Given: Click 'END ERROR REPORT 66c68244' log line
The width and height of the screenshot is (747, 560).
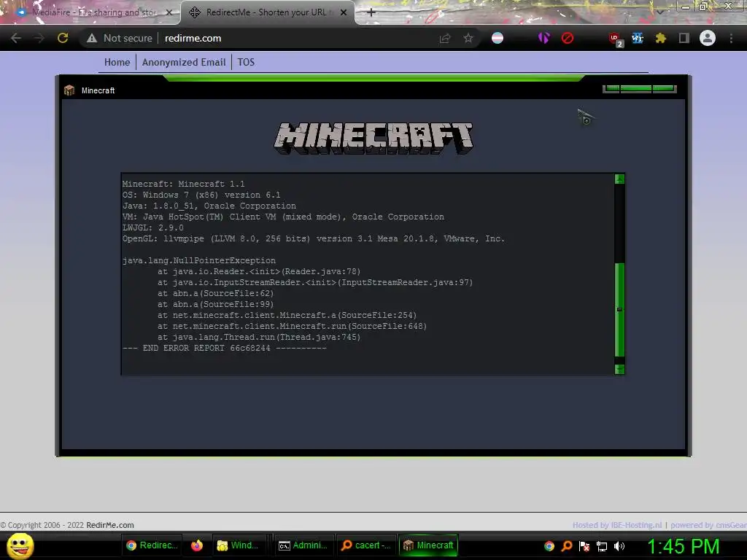Looking at the screenshot, I should point(225,348).
